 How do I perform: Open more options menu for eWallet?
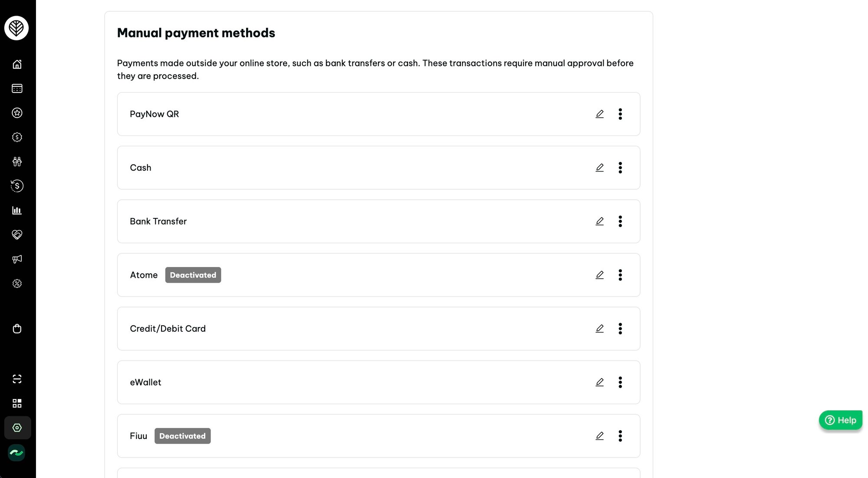(x=620, y=382)
